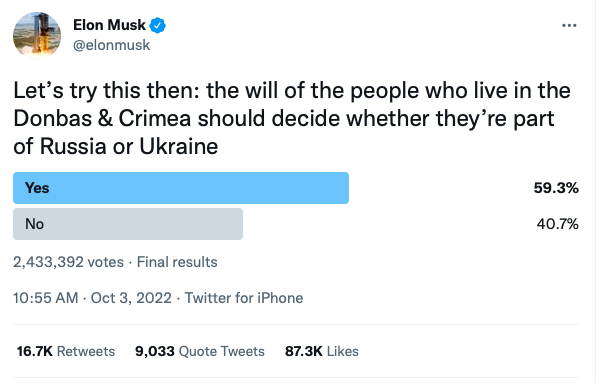Open the three-dot more options menu
The width and height of the screenshot is (601, 383).
(x=569, y=26)
